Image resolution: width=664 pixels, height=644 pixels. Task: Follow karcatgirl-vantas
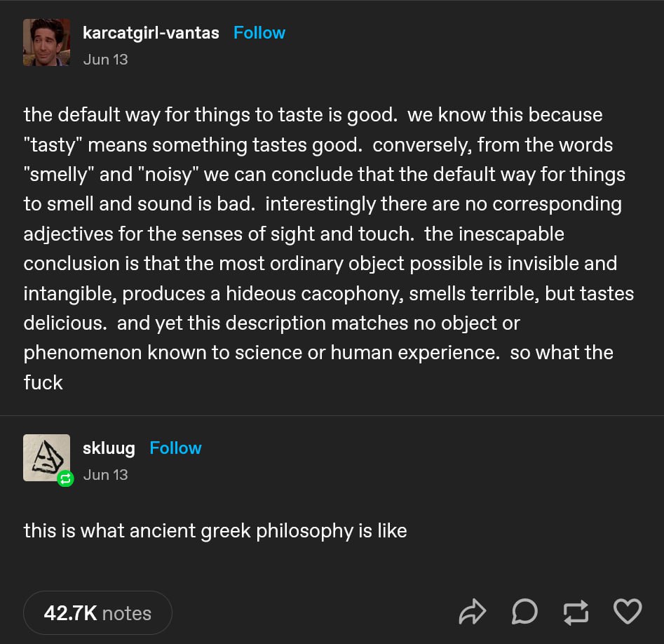click(x=259, y=33)
